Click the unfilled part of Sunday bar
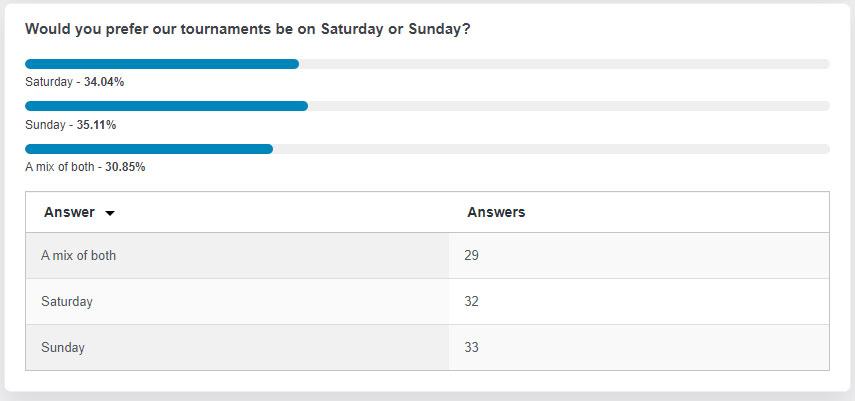This screenshot has width=855, height=401. pyautogui.click(x=569, y=106)
